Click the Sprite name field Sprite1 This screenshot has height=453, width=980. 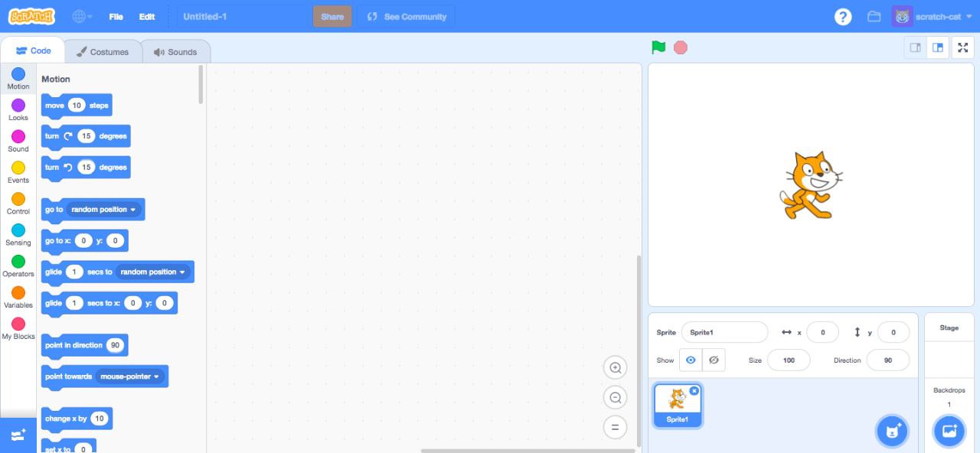point(724,332)
